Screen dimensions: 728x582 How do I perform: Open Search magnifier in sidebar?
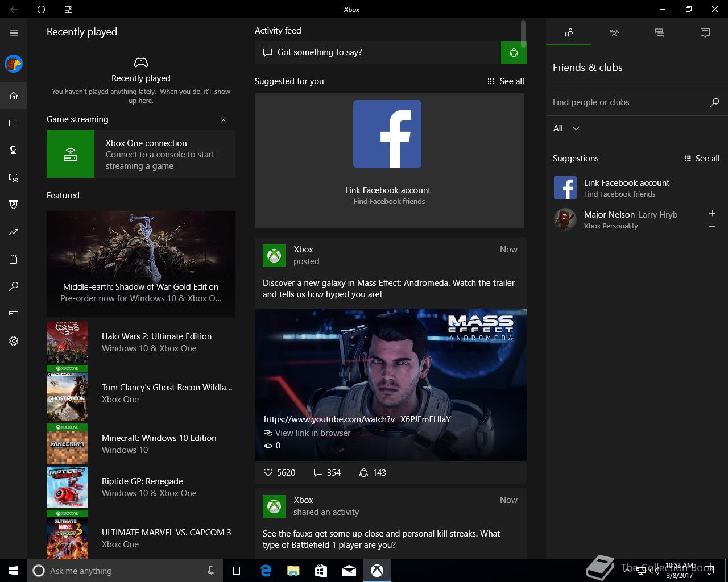14,286
